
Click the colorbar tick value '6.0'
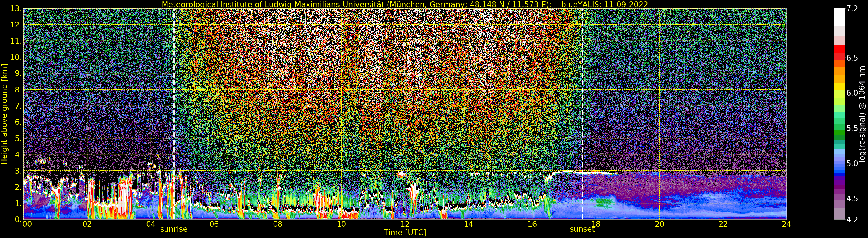[852, 93]
